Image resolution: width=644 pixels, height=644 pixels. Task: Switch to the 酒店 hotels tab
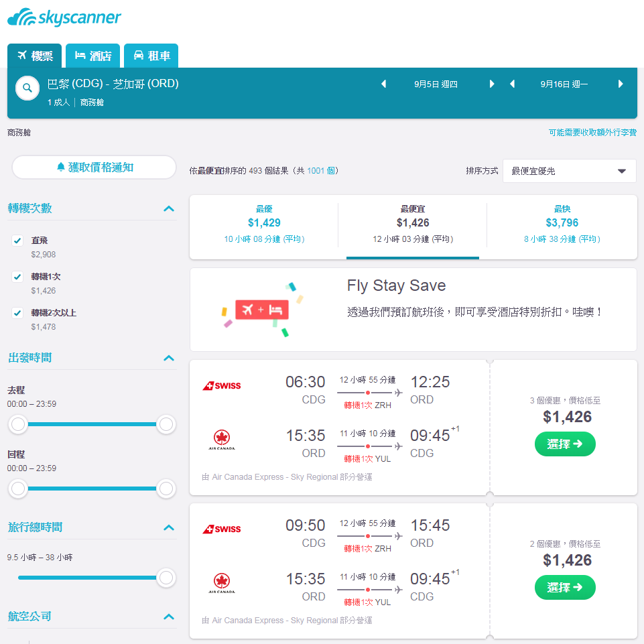pyautogui.click(x=93, y=56)
